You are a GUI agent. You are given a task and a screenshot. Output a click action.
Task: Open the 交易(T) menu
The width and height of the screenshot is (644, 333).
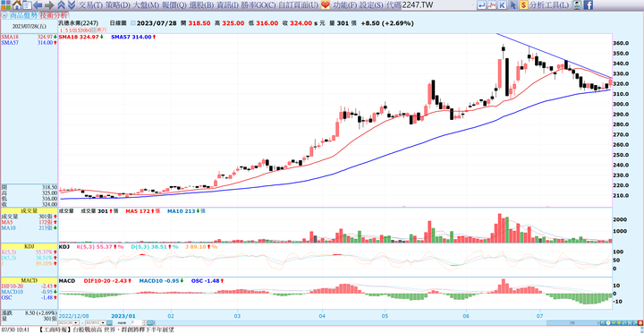click(90, 5)
